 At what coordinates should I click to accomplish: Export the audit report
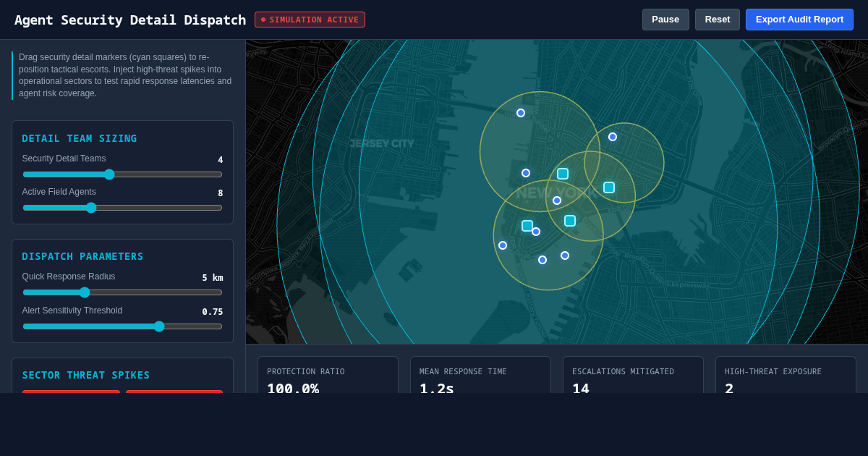[799, 20]
